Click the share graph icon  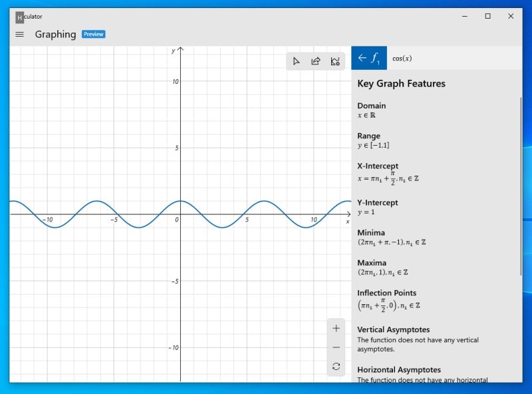(316, 61)
